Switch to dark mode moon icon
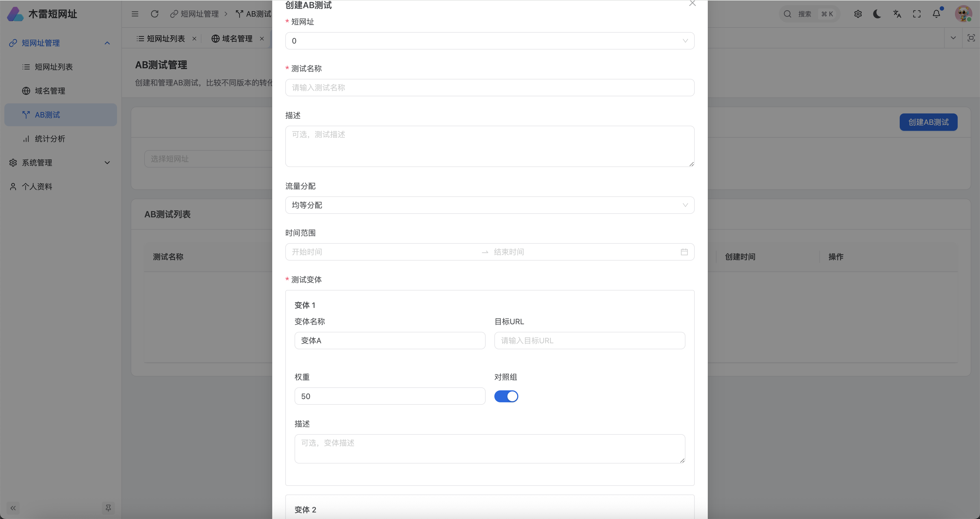Viewport: 980px width, 519px height. pos(877,14)
